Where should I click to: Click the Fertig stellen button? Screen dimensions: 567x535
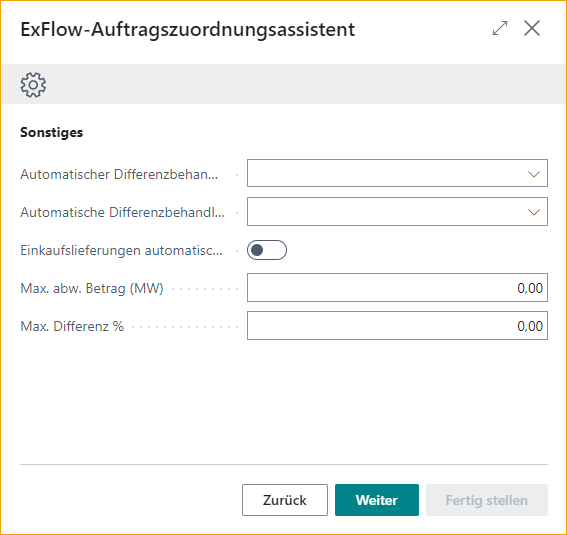(x=487, y=500)
